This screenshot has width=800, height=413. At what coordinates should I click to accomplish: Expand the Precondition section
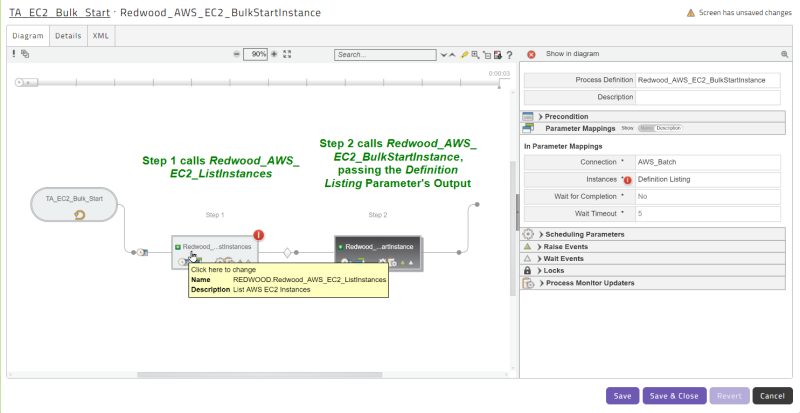[x=541, y=117]
